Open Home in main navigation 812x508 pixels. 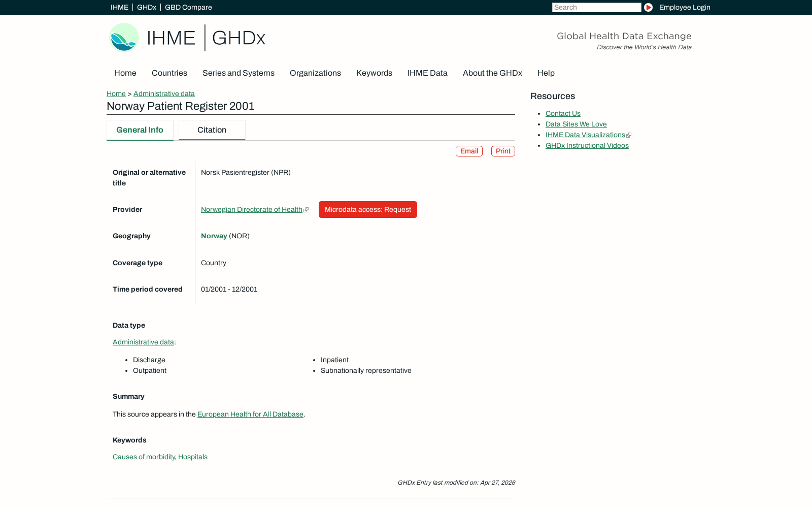point(125,73)
